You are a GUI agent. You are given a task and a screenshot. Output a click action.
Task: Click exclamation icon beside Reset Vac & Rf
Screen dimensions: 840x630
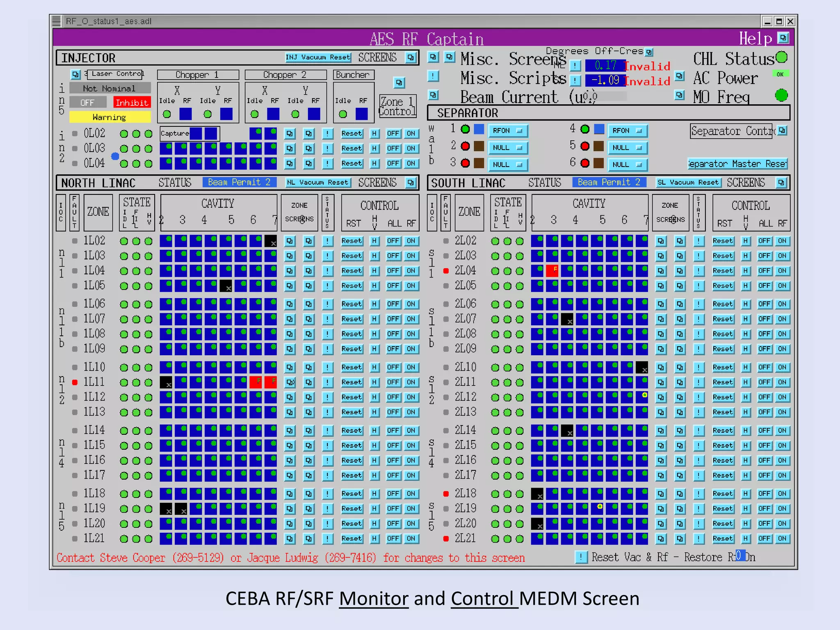pyautogui.click(x=581, y=557)
